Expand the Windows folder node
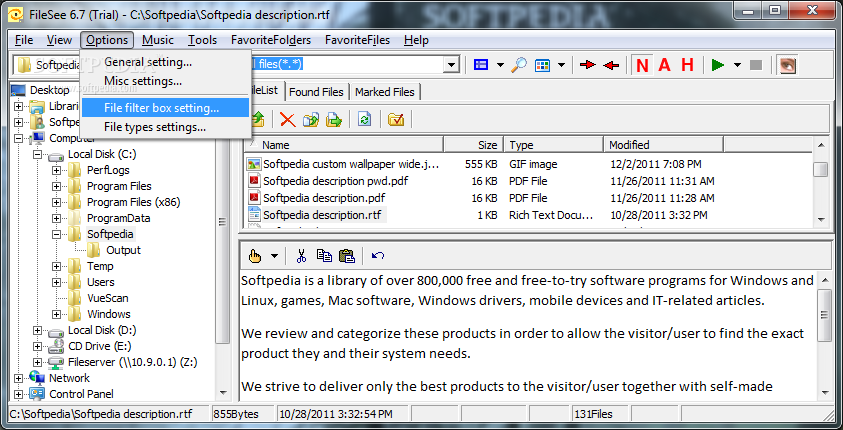This screenshot has height=430, width=843. coord(56,314)
